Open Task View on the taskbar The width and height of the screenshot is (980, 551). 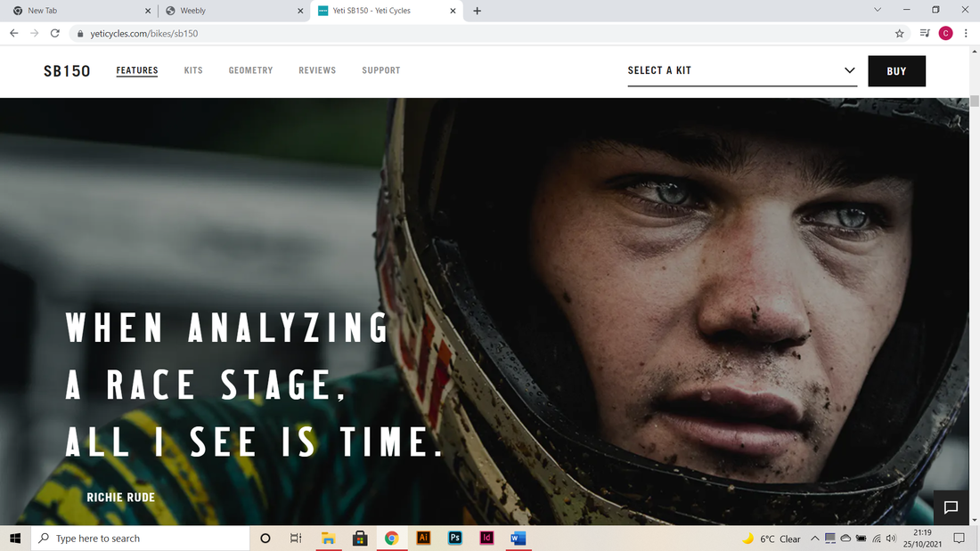point(296,538)
